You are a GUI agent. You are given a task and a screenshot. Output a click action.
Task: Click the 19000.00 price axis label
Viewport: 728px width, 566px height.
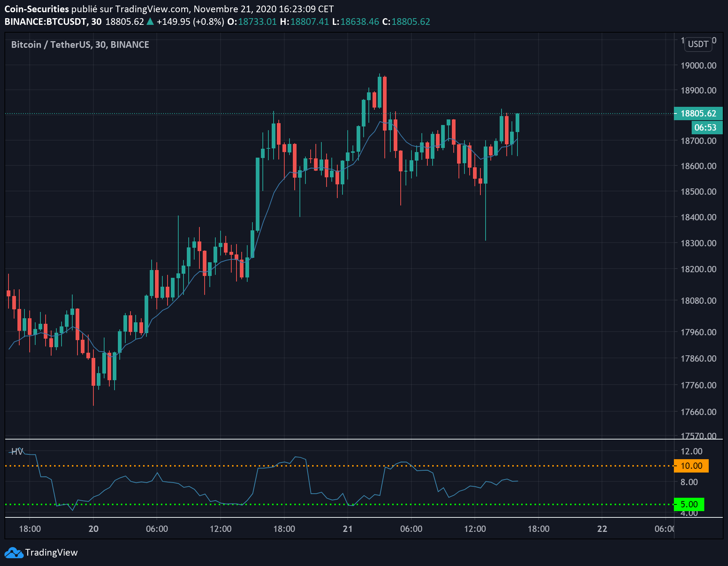pos(698,66)
